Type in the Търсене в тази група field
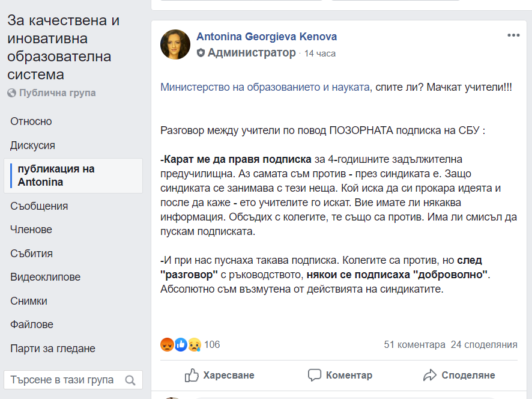Screen dimensions: 532x399 click(x=62, y=380)
